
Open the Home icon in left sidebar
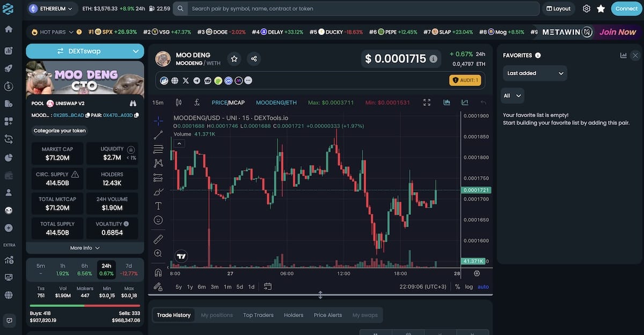[9, 29]
